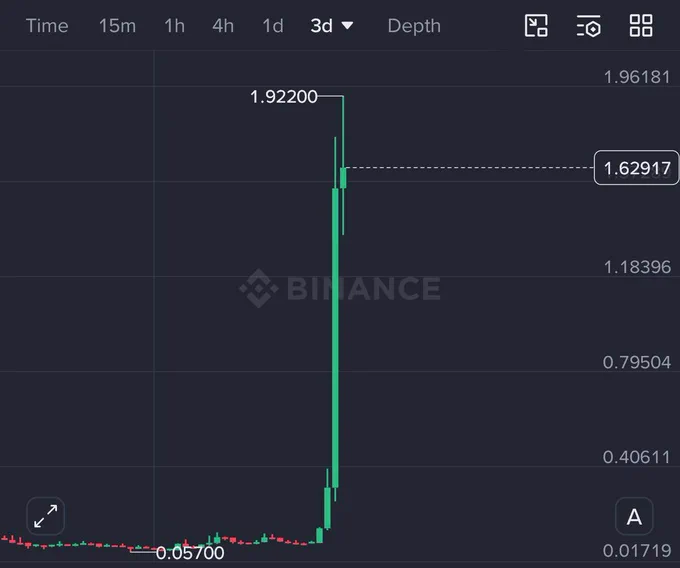Click the current price tag 1.62917
The image size is (680, 568).
(x=636, y=168)
